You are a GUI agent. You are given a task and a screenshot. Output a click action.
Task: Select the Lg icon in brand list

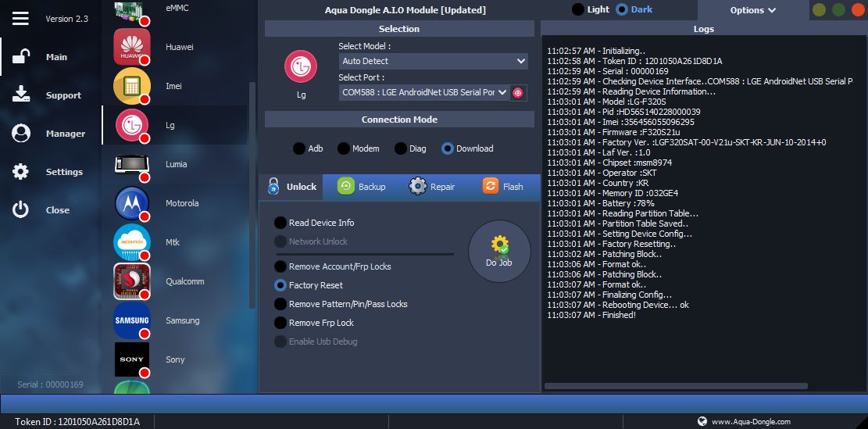click(x=132, y=125)
